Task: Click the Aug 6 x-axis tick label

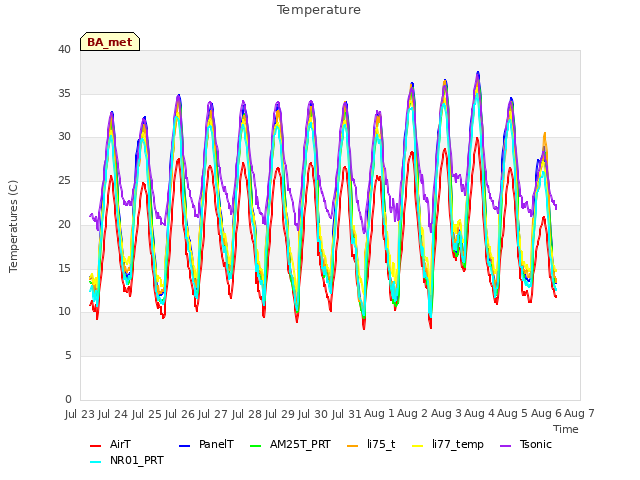Action: coord(546,414)
